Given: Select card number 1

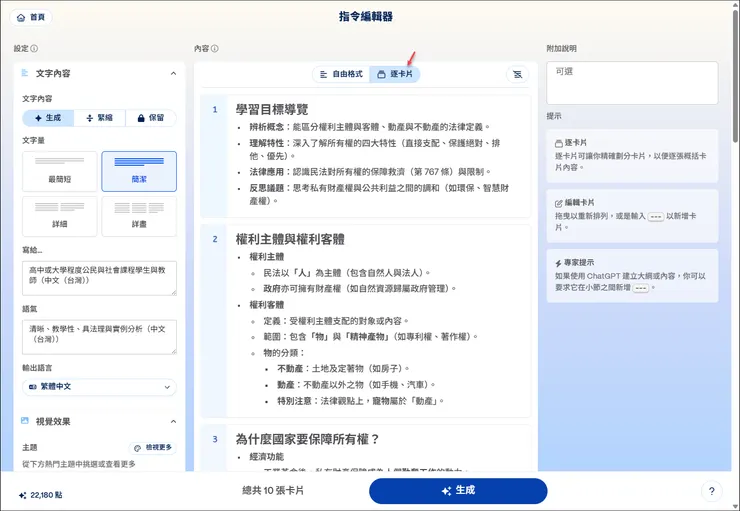Looking at the screenshot, I should tap(215, 110).
